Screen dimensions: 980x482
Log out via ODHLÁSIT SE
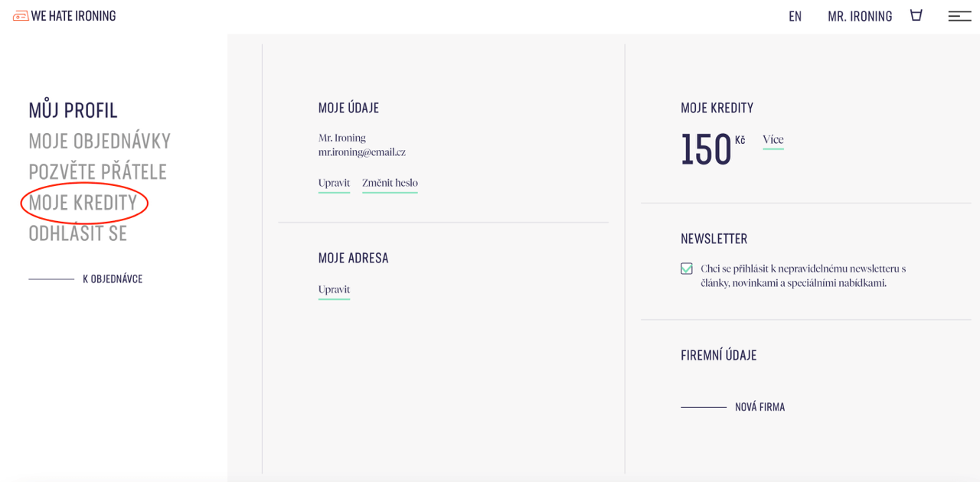(78, 233)
